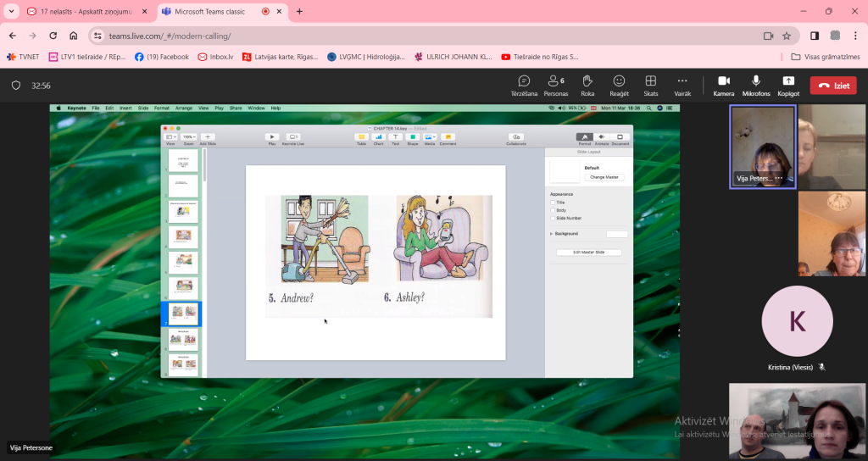Open Chrome side panel icon
868x461 pixels.
pyautogui.click(x=815, y=36)
